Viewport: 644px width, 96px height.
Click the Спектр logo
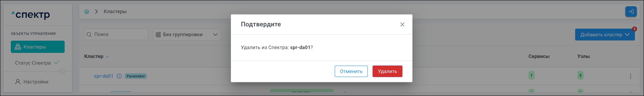31,15
